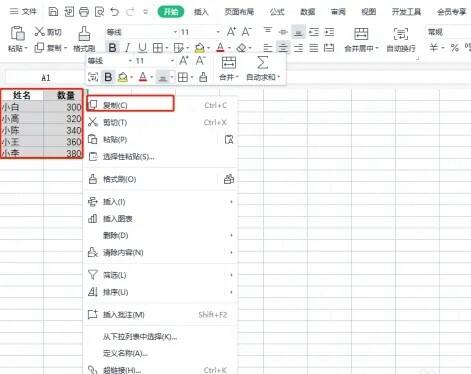
Task: Open the 文件 (File) menu
Action: point(23,12)
